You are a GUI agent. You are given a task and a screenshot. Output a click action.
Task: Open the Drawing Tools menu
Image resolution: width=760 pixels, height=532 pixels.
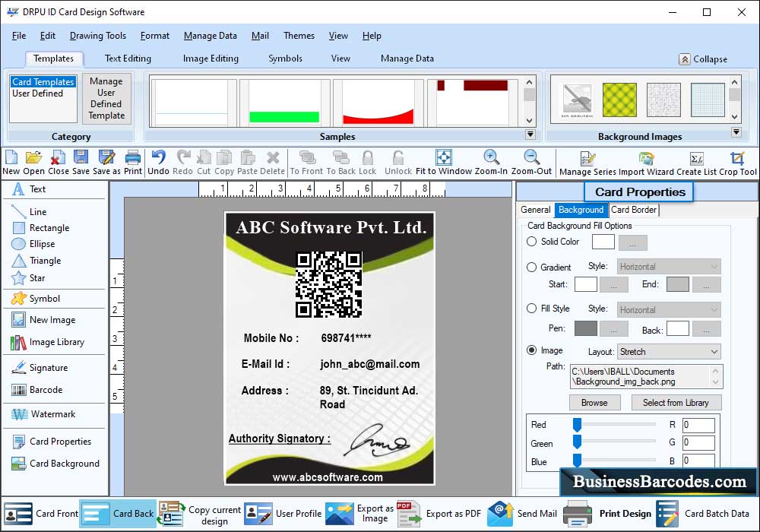point(98,36)
